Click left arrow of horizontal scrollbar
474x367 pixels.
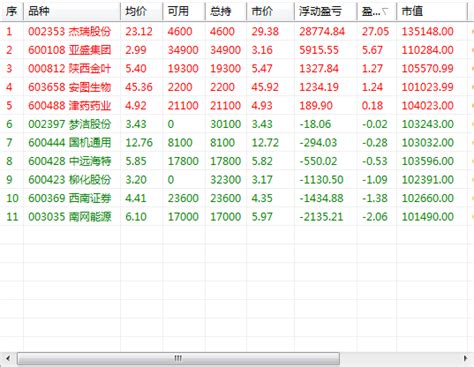coord(8,359)
